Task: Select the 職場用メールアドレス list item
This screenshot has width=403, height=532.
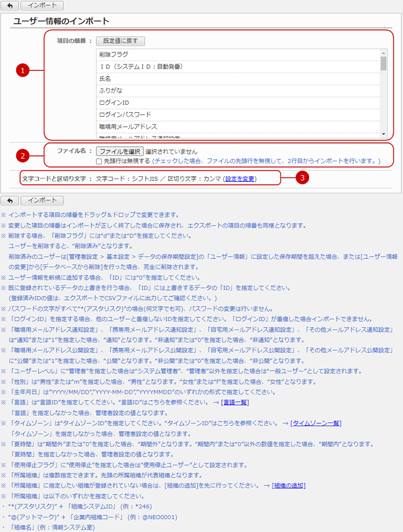Action: pyautogui.click(x=238, y=127)
